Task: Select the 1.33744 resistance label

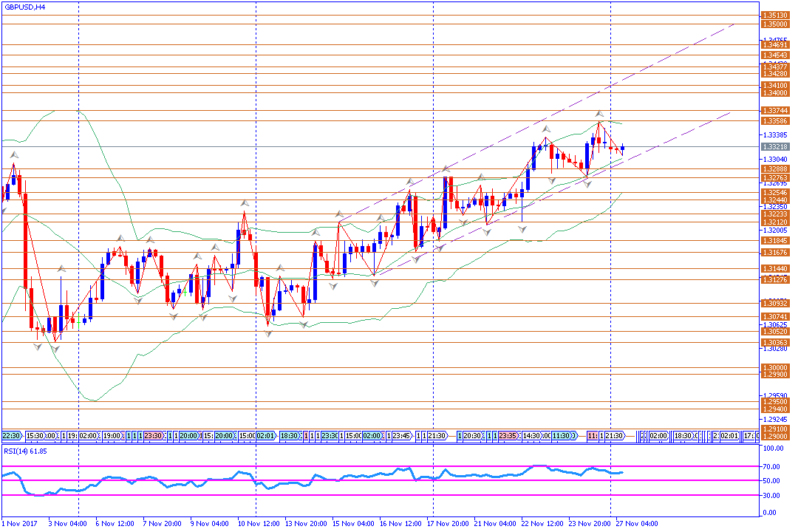Action: coord(774,111)
